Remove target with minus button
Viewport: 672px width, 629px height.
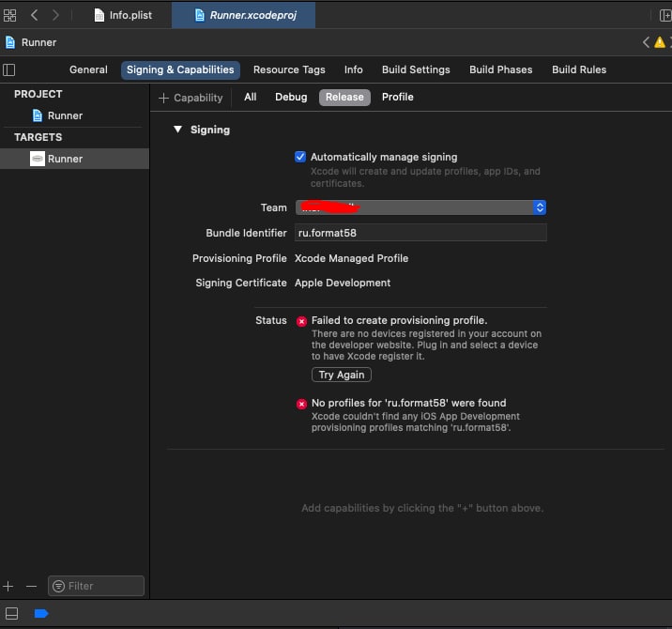(31, 586)
